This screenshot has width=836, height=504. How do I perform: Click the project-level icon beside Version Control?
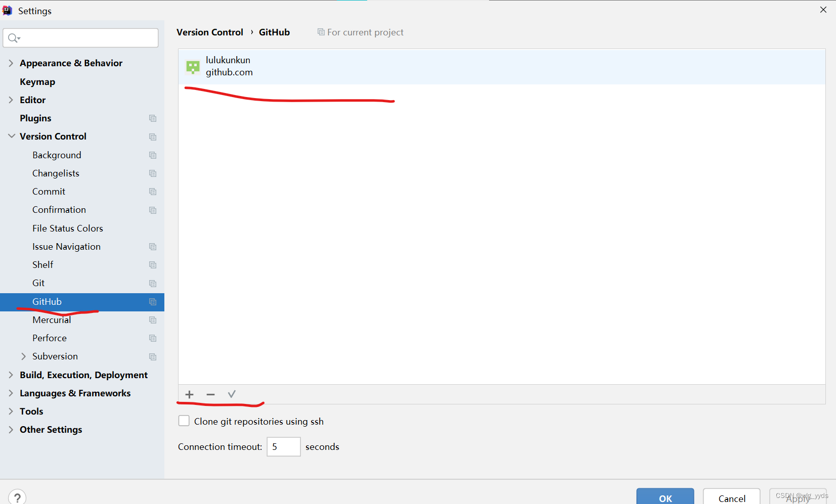coord(153,137)
